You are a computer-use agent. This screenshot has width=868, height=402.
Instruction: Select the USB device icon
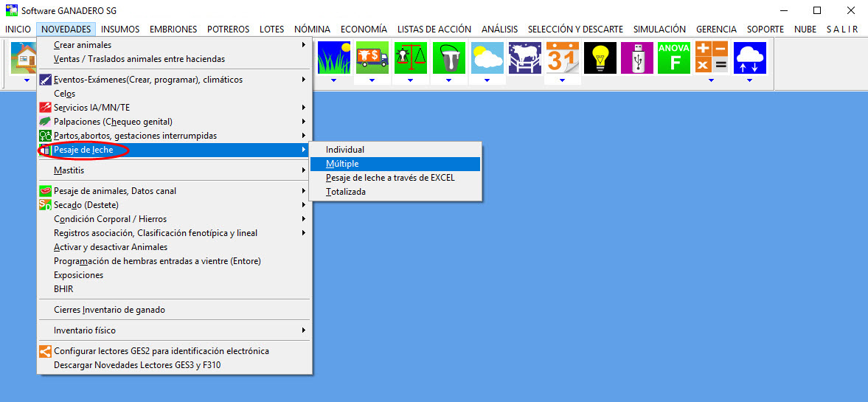(x=637, y=58)
